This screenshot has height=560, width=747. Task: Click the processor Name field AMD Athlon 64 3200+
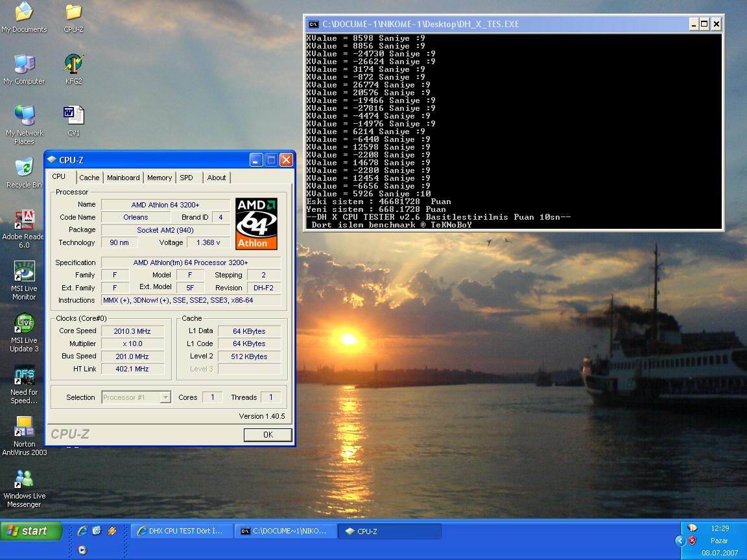[165, 205]
